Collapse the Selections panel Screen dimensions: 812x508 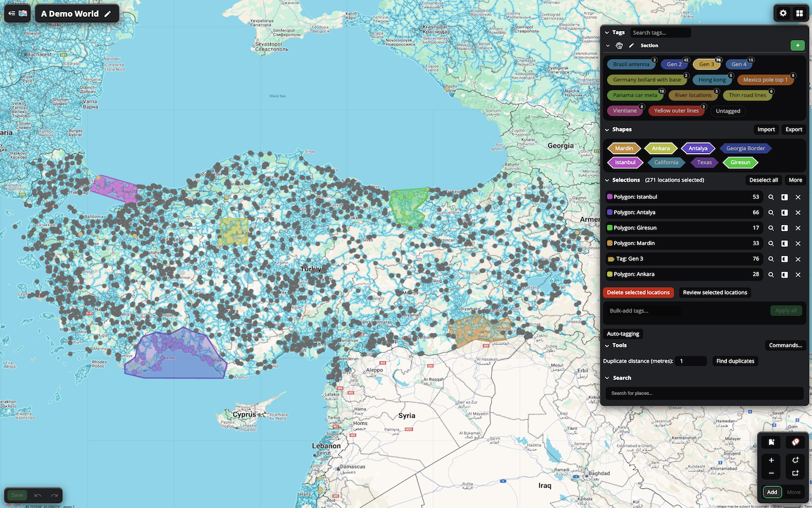[607, 180]
